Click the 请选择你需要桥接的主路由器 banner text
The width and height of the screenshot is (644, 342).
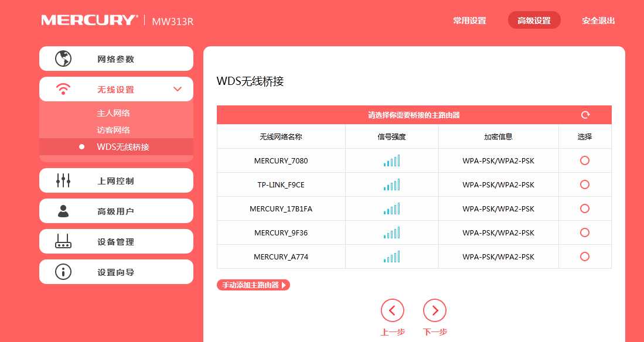coord(414,115)
